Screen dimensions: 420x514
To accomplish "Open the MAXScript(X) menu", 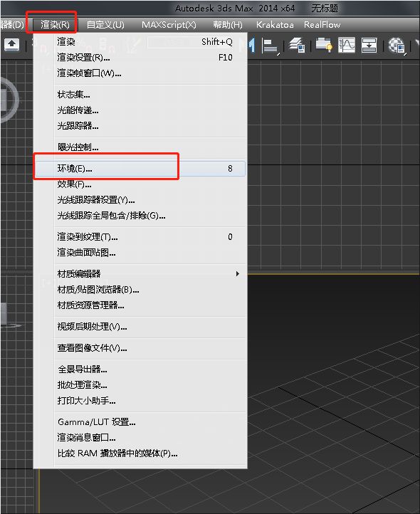I will (x=169, y=25).
